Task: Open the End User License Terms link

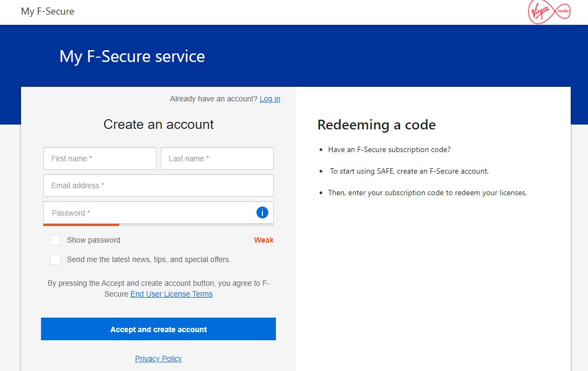Action: tap(171, 294)
